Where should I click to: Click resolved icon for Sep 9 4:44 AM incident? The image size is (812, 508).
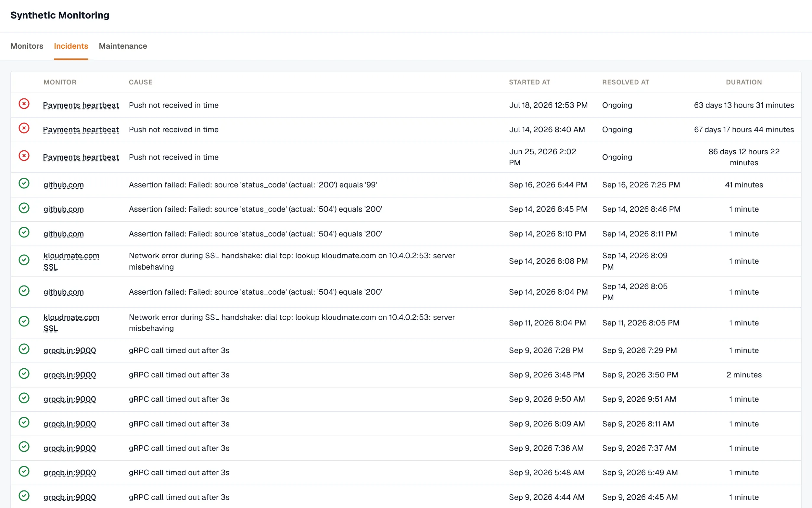point(24,496)
